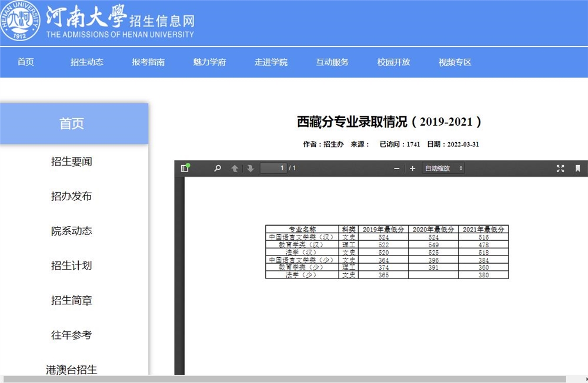Open 校园开放 in the top navigation
The height and width of the screenshot is (383, 588).
click(x=394, y=62)
